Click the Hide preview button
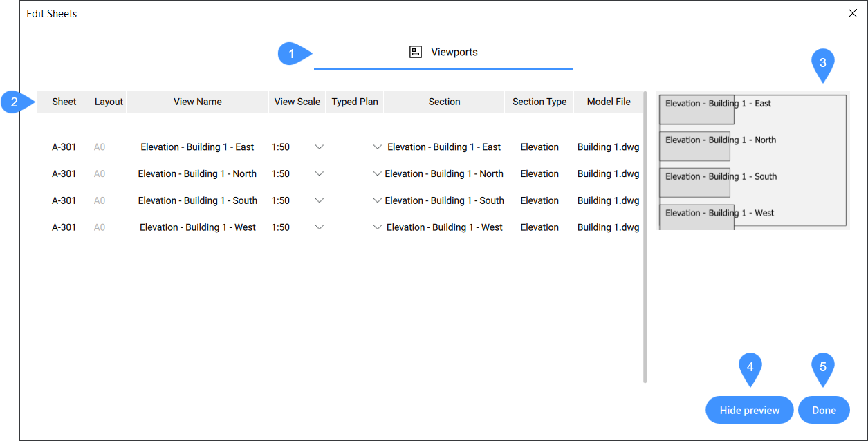This screenshot has width=868, height=441. point(750,410)
